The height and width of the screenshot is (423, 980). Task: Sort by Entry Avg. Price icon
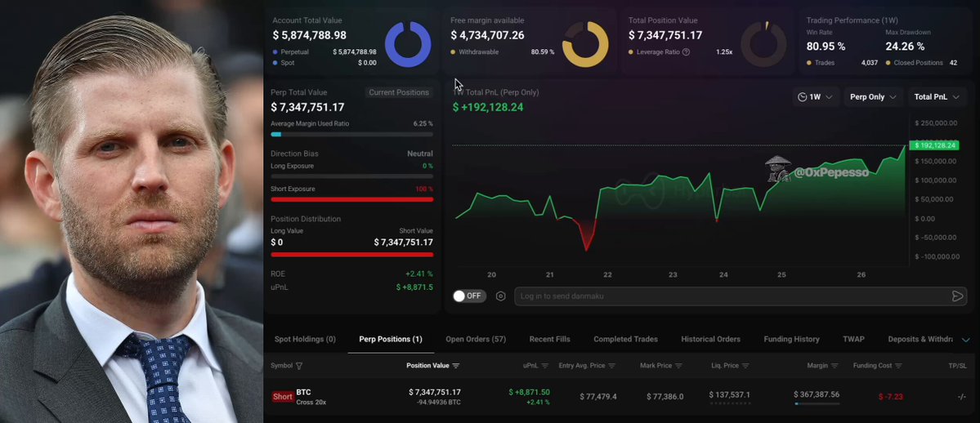[612, 366]
